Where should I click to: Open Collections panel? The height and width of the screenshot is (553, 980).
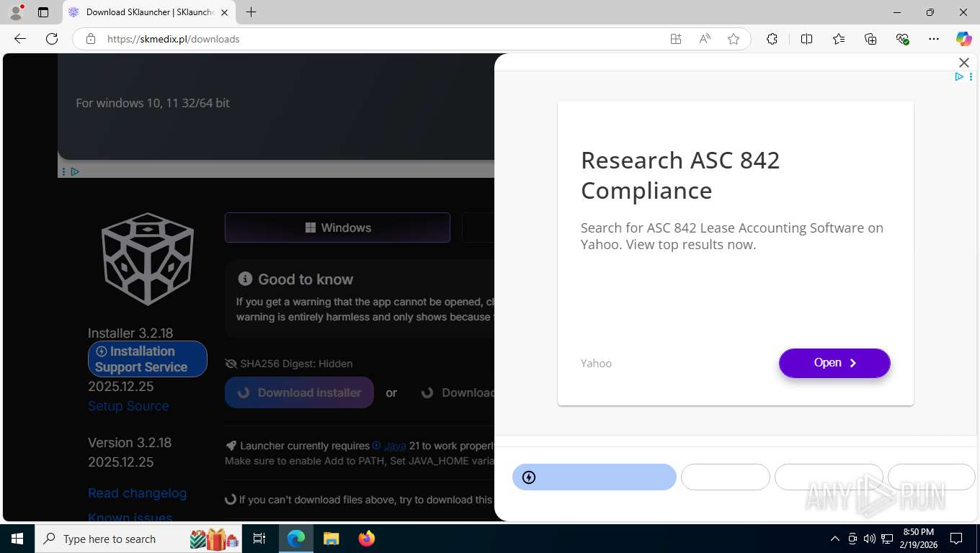[x=870, y=39]
